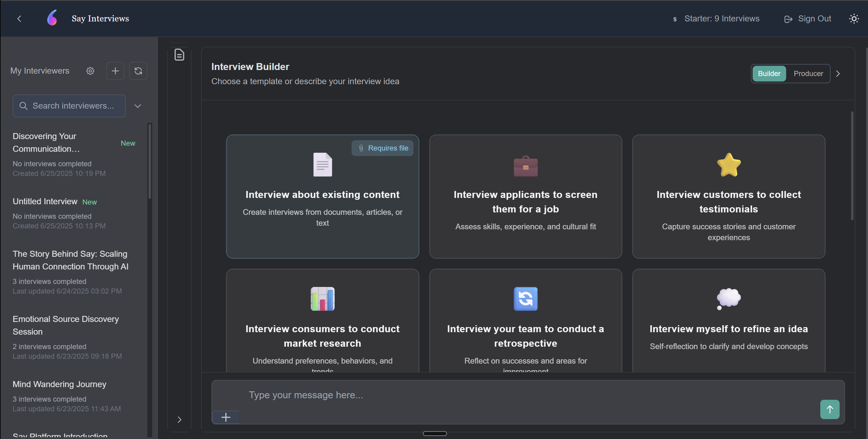Click the Sign Out button
Screen dimensions: 868x439
tap(807, 18)
